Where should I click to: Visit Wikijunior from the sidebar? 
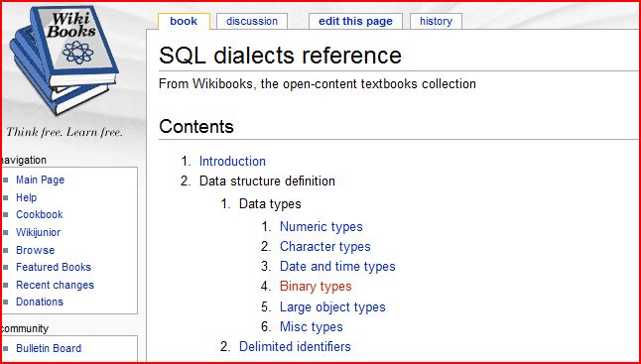[38, 232]
